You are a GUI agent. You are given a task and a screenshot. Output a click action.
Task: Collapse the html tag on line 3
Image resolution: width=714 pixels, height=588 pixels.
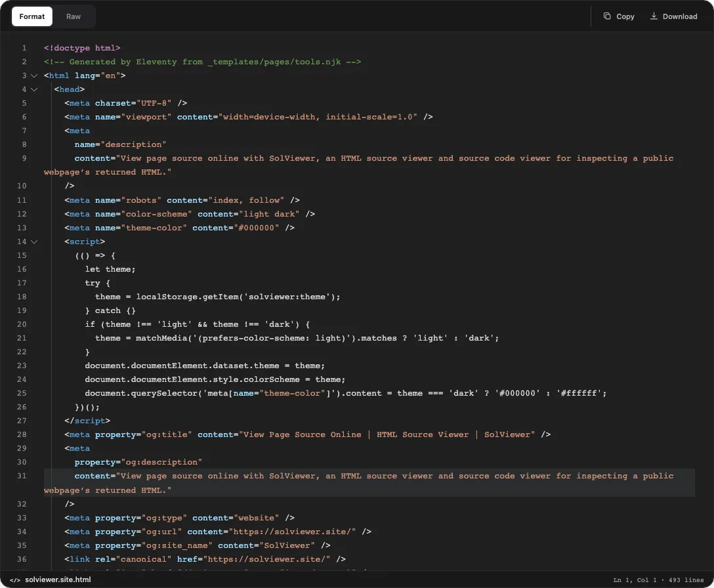[x=34, y=75]
